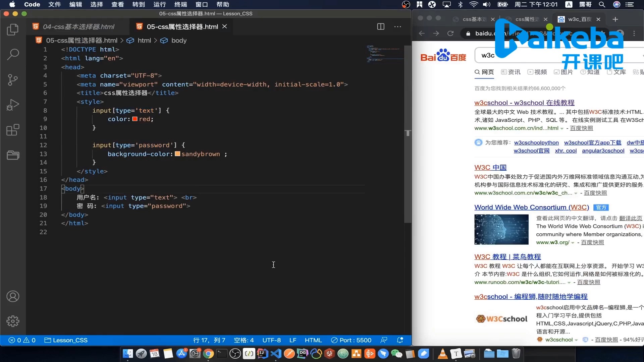Viewport: 644px width, 362px height.
Task: Expand arrow beside w3c_ch... result URL
Action: [576, 193]
